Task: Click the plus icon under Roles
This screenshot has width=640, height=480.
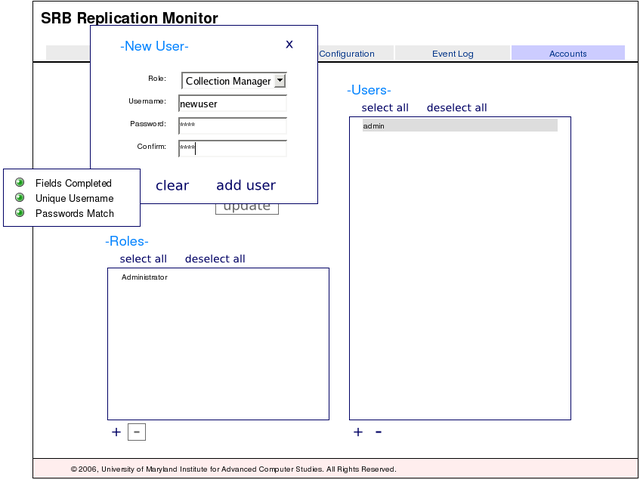Action: pyautogui.click(x=116, y=432)
